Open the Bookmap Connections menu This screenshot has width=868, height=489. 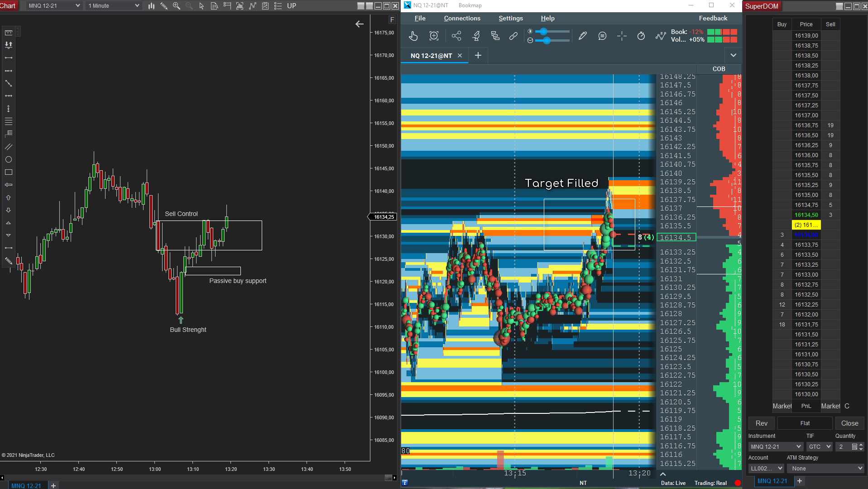click(462, 18)
